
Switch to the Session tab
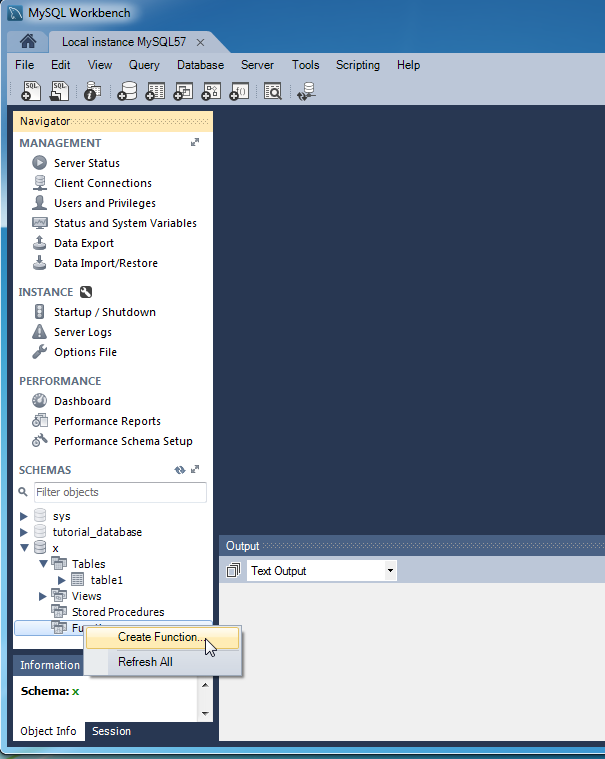tap(111, 731)
